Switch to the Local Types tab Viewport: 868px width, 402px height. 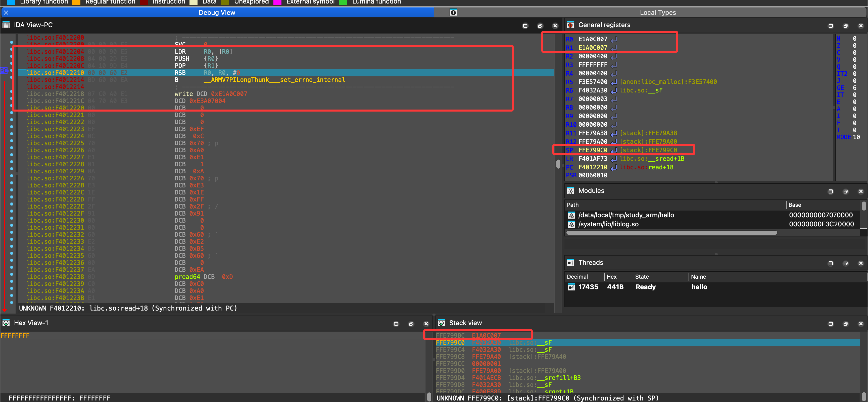[657, 13]
